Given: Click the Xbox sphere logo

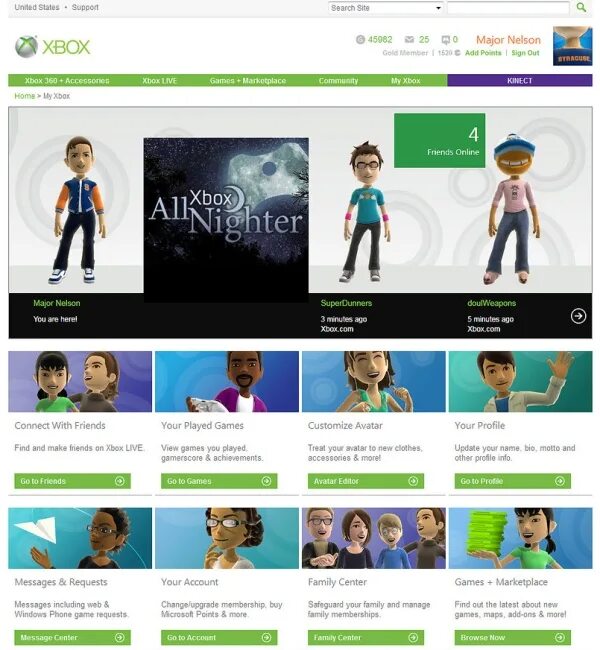Looking at the screenshot, I should [26, 46].
